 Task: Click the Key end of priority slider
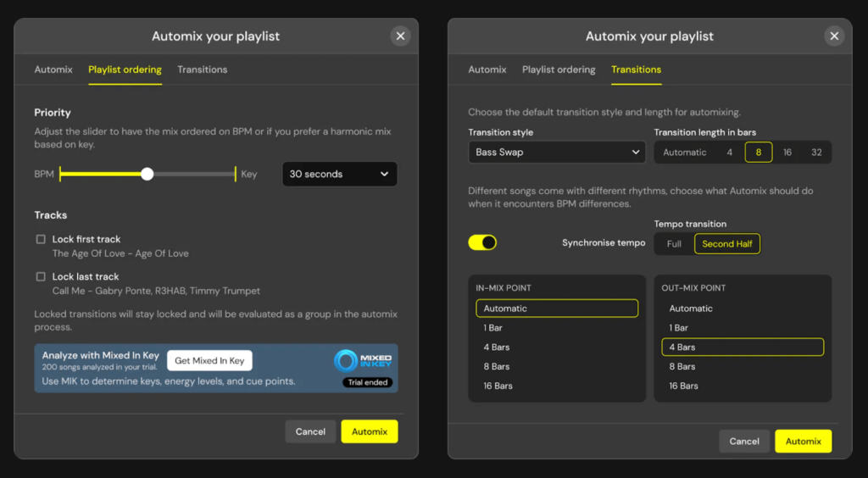click(236, 174)
